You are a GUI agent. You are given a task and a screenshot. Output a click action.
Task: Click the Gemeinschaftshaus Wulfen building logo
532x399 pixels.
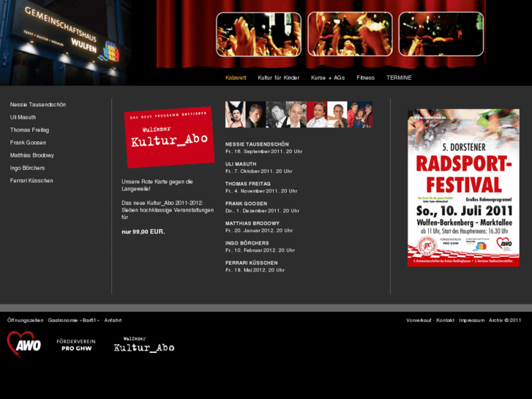point(62,42)
